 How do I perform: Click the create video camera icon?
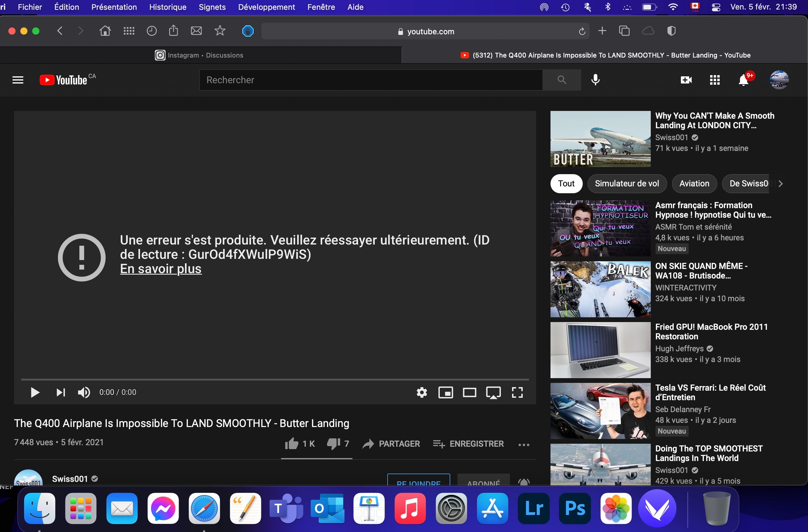tap(686, 80)
